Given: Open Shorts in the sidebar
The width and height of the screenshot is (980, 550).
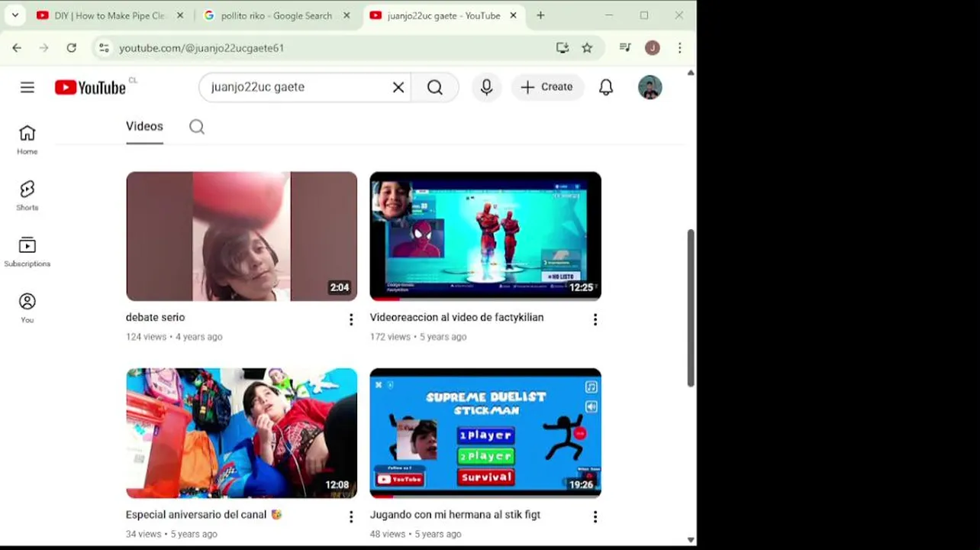Looking at the screenshot, I should pyautogui.click(x=27, y=196).
